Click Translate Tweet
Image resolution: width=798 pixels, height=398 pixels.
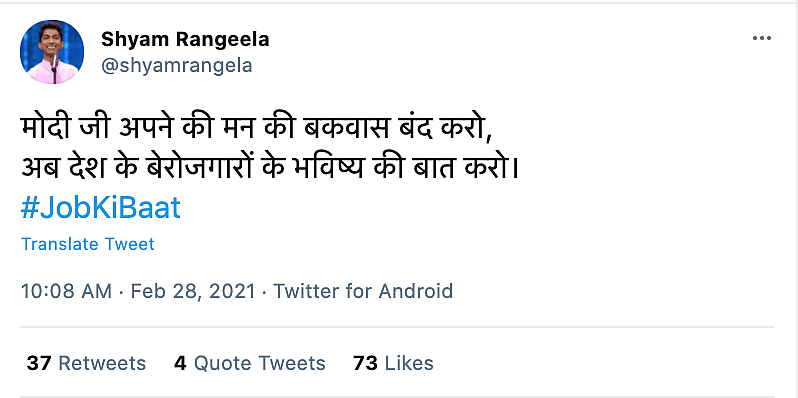[88, 244]
